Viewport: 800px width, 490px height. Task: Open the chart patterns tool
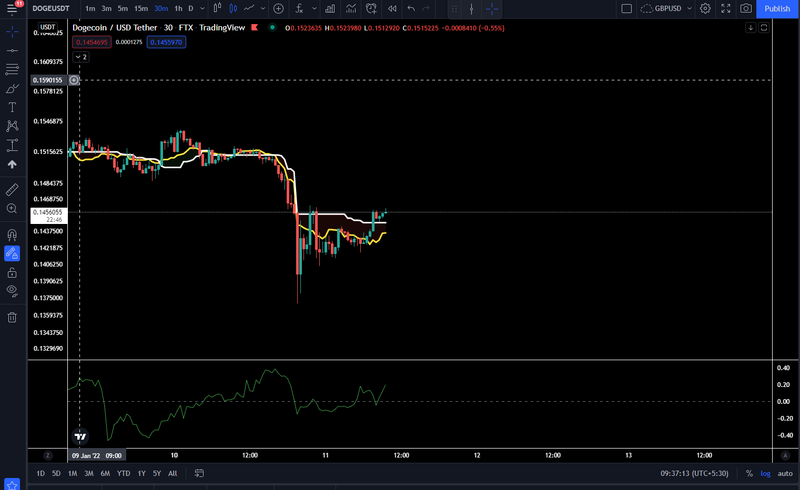point(12,126)
